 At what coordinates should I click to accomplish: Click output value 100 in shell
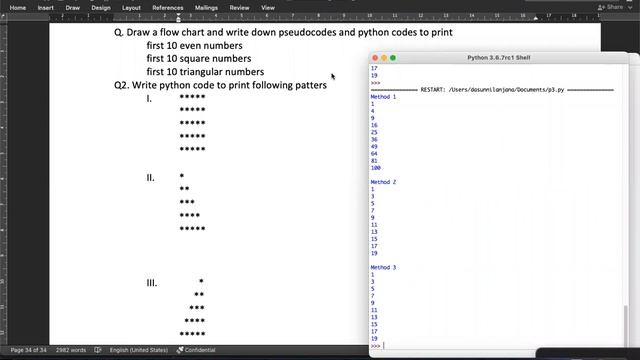pos(376,168)
